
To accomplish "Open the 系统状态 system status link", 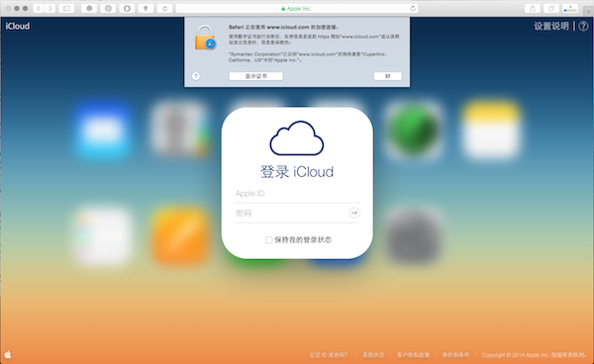I will pyautogui.click(x=373, y=355).
